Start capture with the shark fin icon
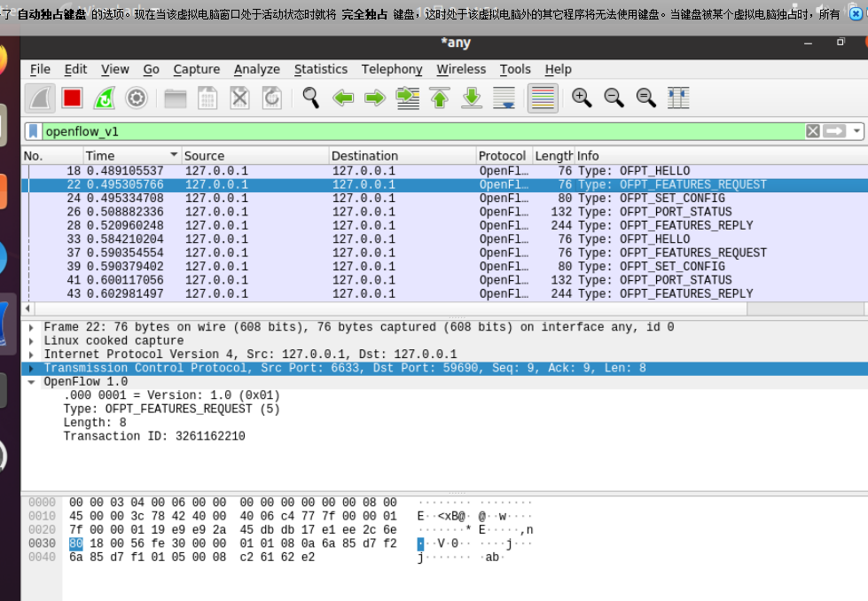This screenshot has height=601, width=868. [x=40, y=98]
